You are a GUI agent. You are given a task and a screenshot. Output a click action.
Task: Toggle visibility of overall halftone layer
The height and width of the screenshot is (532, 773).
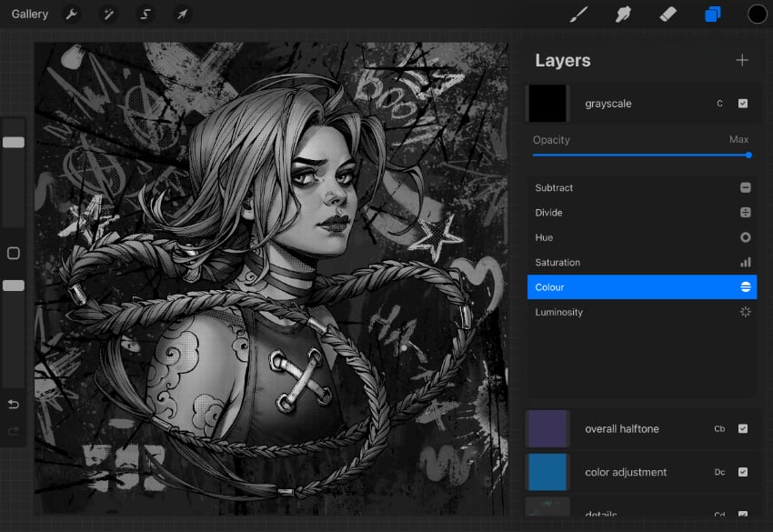[743, 429]
